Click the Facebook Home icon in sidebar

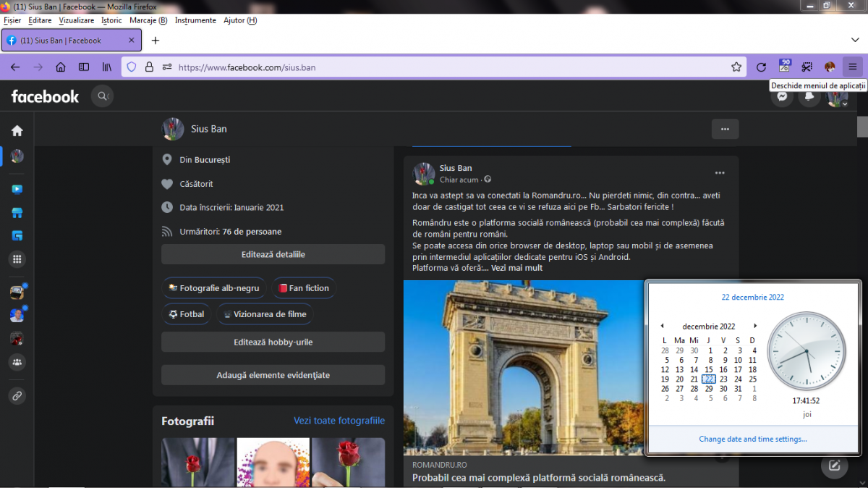[17, 131]
